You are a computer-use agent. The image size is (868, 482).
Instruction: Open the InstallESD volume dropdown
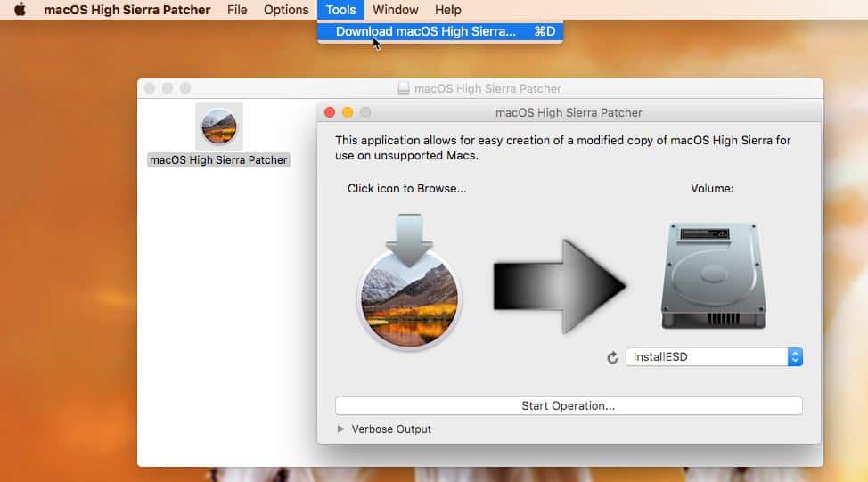coord(714,357)
